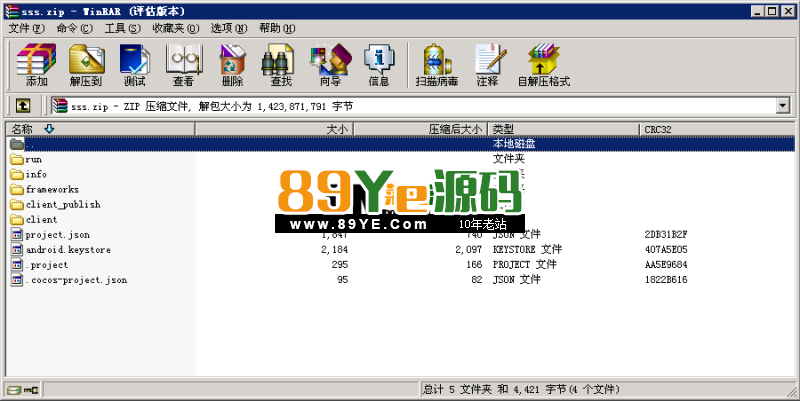Open the View (查看) toolbar icon
Viewport: 800px width, 401px height.
coord(183,65)
